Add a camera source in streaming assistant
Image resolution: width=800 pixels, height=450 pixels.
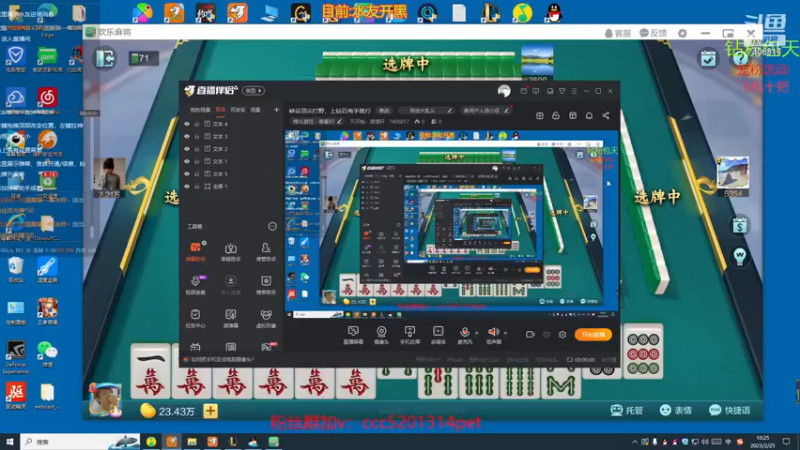click(x=381, y=335)
